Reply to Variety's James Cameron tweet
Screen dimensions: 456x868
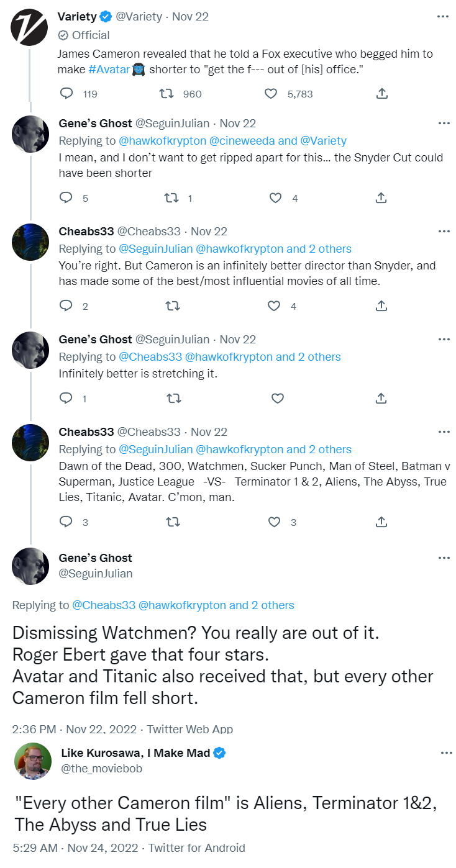(x=66, y=94)
